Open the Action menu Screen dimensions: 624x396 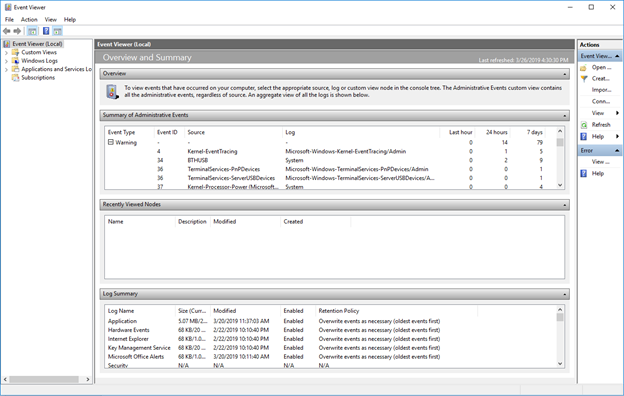pyautogui.click(x=29, y=20)
